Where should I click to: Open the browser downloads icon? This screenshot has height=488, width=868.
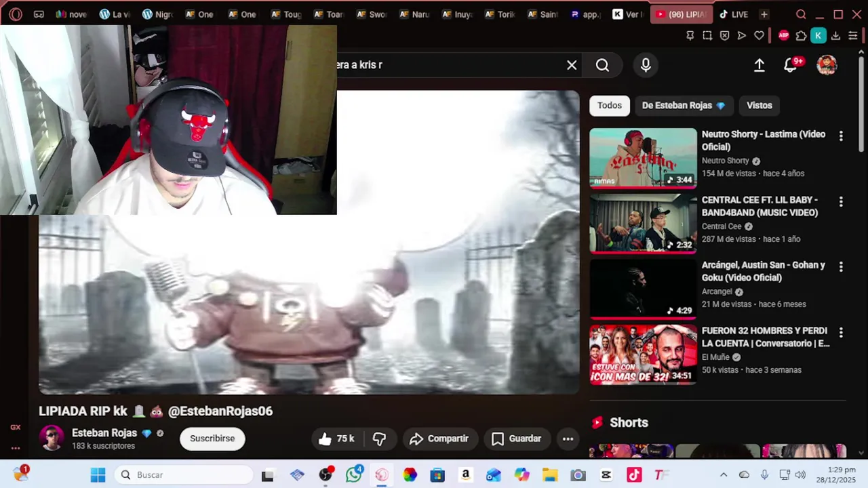tap(835, 36)
